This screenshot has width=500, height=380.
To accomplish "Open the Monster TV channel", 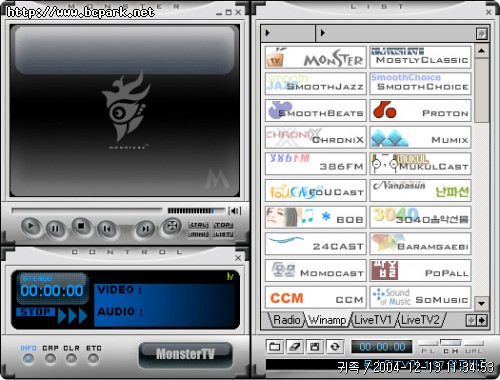I will [x=316, y=57].
